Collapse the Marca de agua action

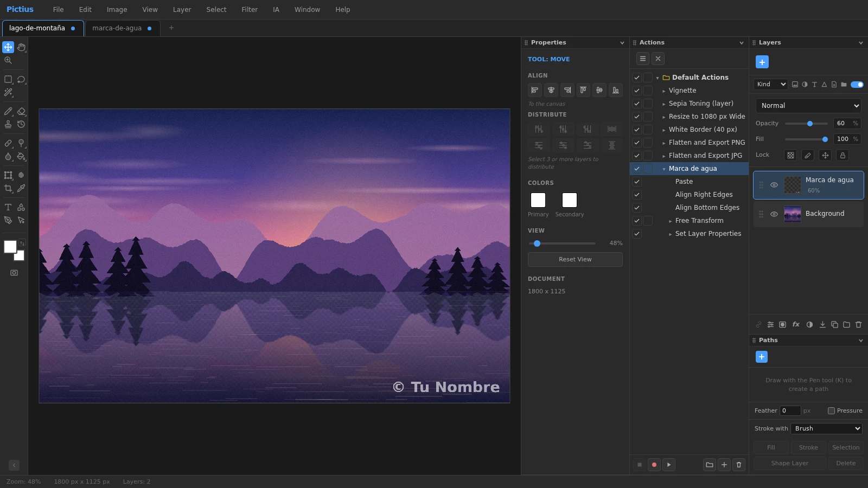[x=664, y=169]
